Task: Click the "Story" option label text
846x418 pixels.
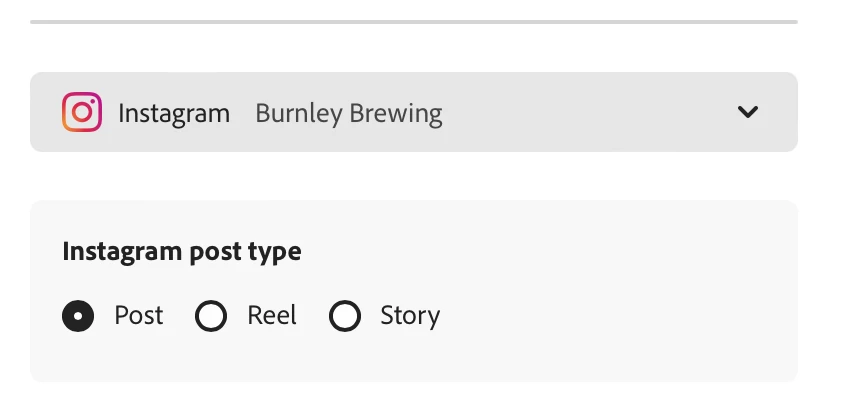Action: coord(410,316)
